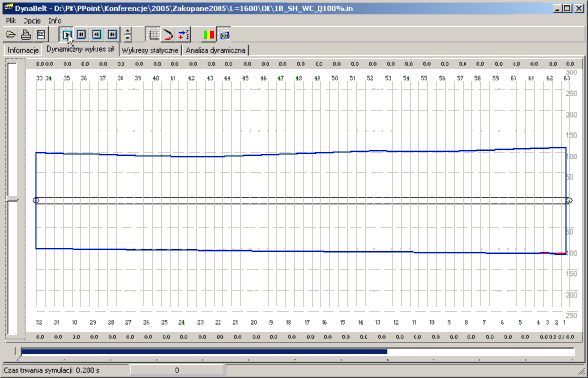Viewport: 588px width, 378px height.
Task: Switch to the Wykresy statyczne tab
Action: pos(150,50)
